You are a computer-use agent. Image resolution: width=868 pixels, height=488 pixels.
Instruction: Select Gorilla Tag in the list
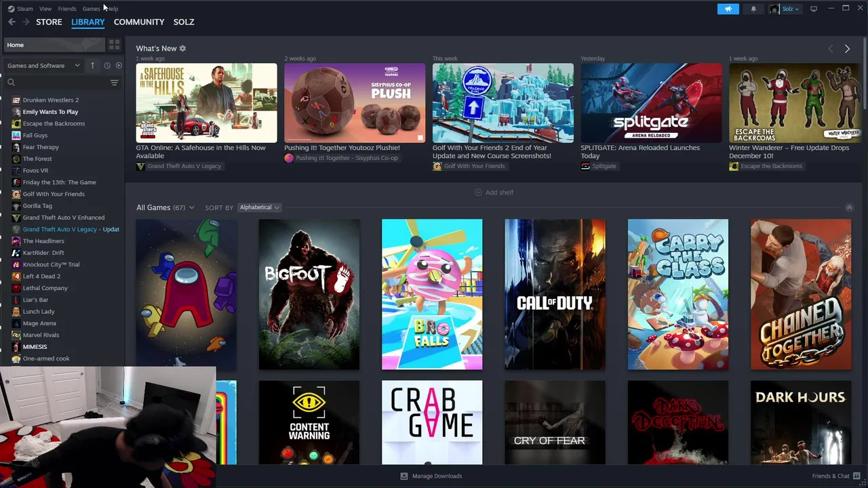[37, 205]
